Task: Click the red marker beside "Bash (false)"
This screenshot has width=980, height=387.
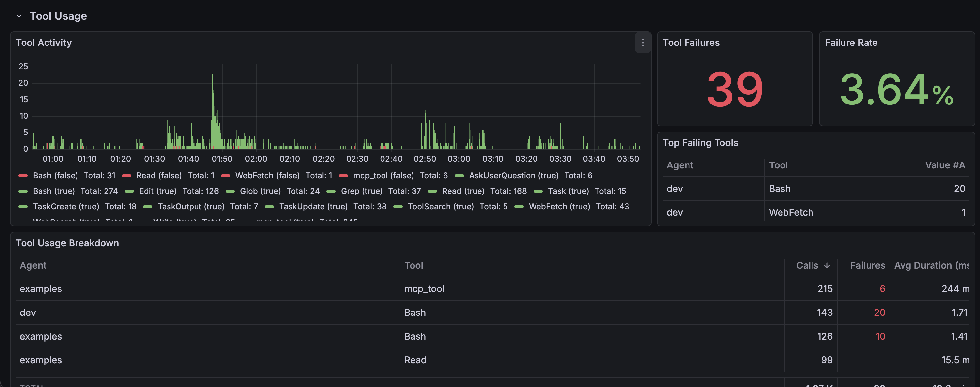Action: click(24, 175)
